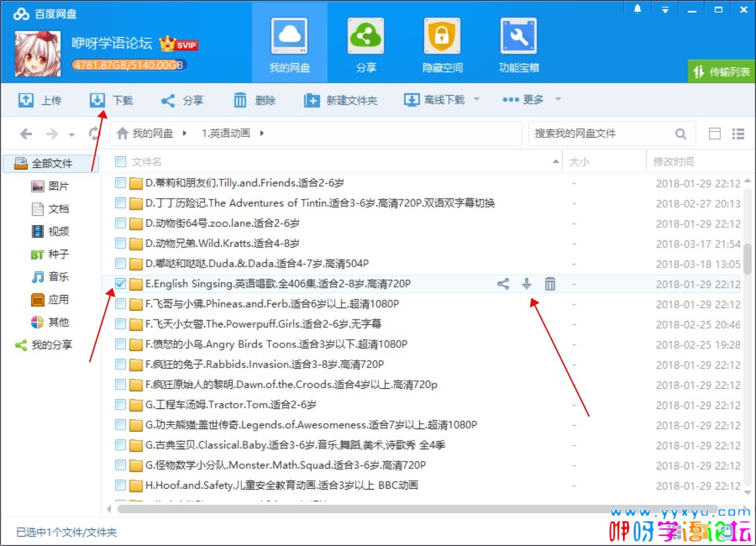
Task: Download arrow icon on English Singsing row
Action: tap(526, 284)
